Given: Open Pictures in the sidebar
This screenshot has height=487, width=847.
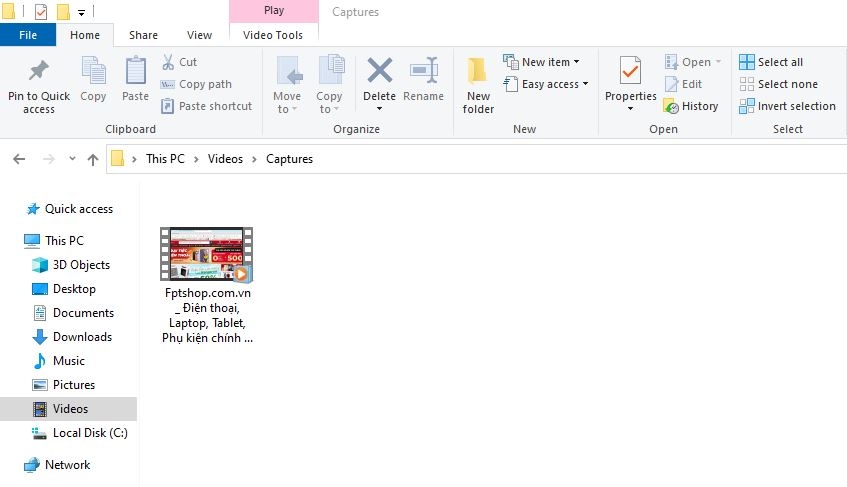Looking at the screenshot, I should [73, 385].
